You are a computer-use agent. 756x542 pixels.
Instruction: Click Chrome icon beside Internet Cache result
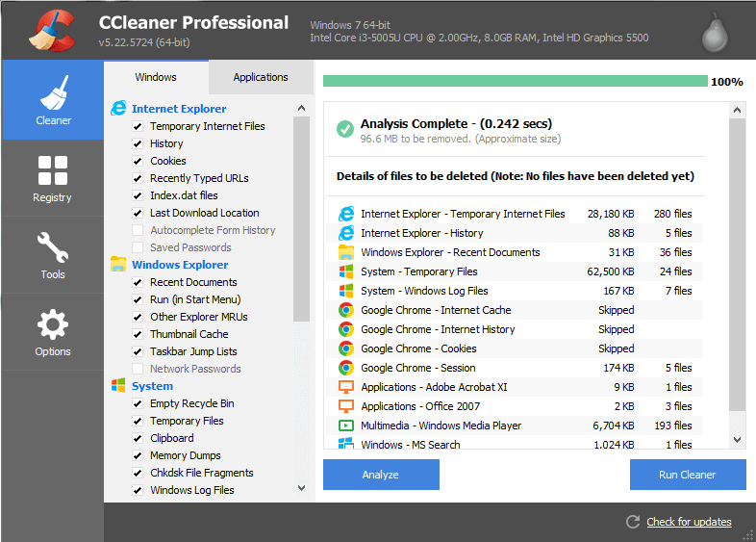pyautogui.click(x=345, y=310)
